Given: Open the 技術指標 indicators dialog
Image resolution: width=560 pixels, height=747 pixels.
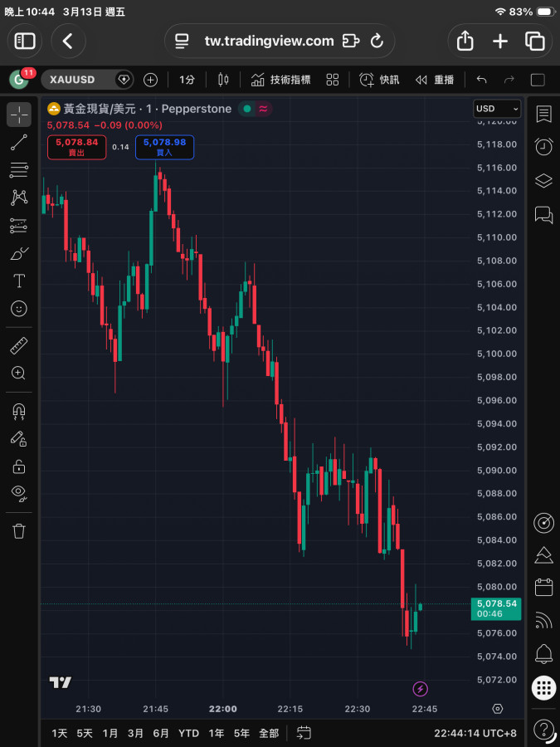Looking at the screenshot, I should pos(281,80).
